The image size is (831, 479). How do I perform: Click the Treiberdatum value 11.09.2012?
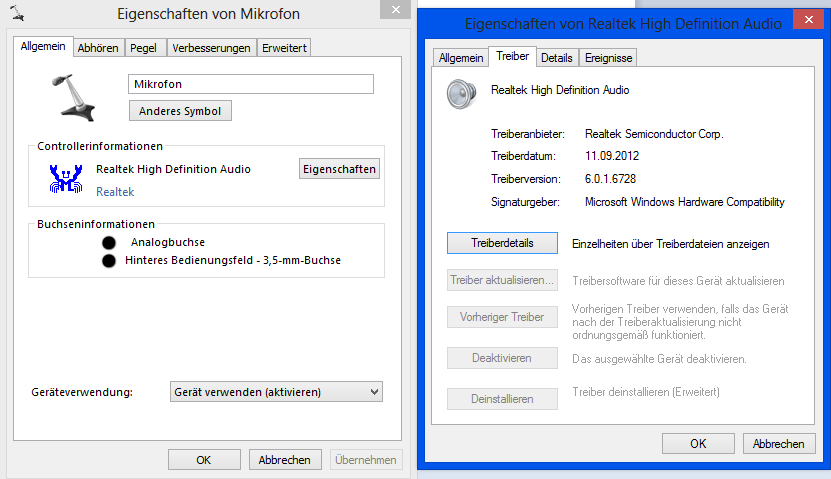point(612,156)
